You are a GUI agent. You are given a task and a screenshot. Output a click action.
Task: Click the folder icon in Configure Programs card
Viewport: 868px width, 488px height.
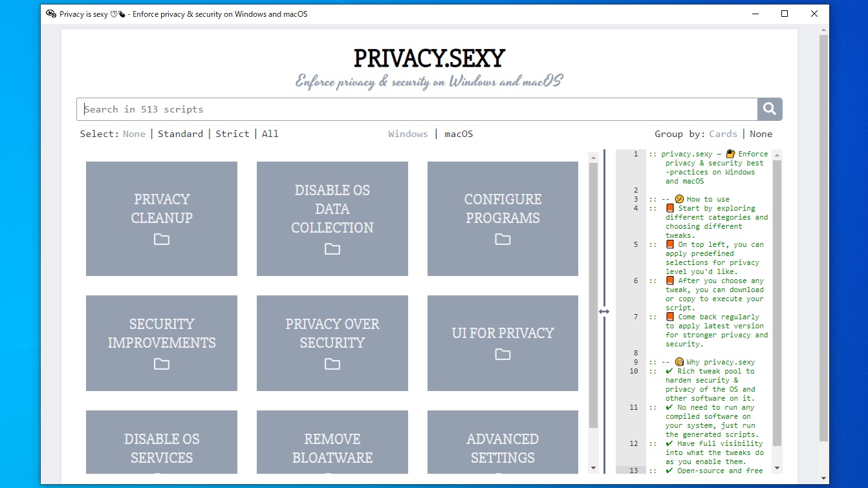click(503, 239)
